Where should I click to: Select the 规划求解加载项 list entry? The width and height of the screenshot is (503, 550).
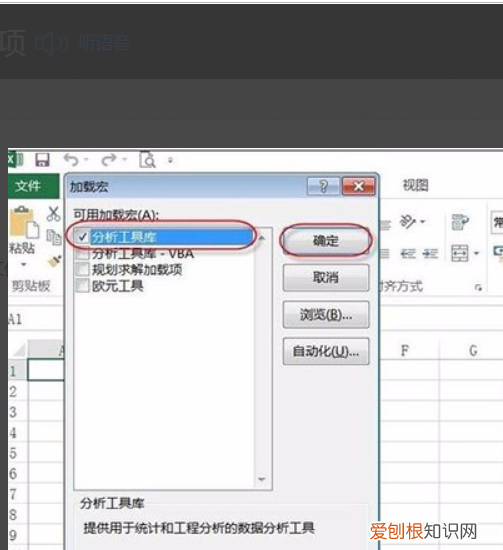[137, 270]
